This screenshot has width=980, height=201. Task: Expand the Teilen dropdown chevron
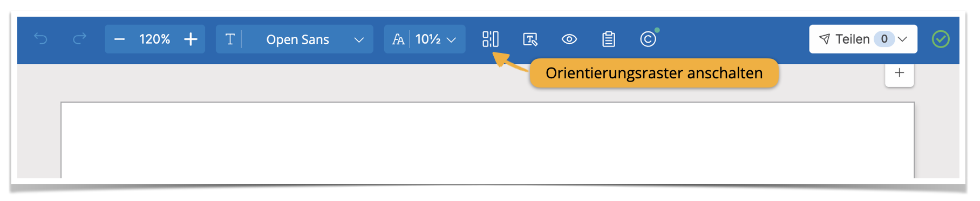[x=902, y=39]
